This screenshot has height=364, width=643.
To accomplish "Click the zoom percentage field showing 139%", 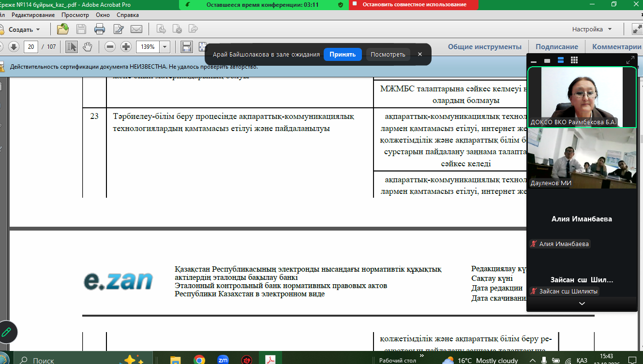I will [148, 47].
